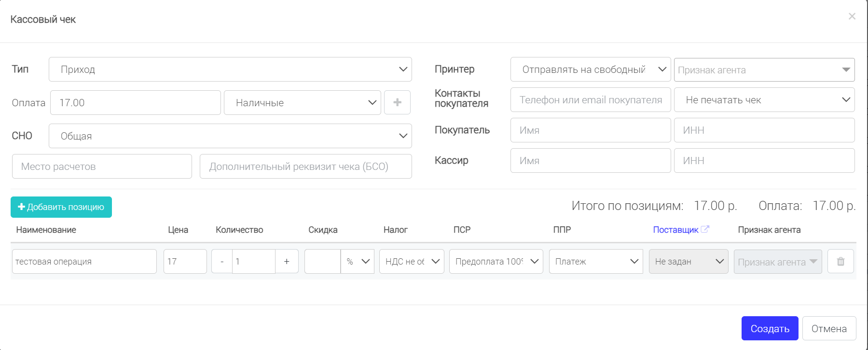868x350 pixels.
Task: Decrease quantity with the minus stepper
Action: pos(222,261)
